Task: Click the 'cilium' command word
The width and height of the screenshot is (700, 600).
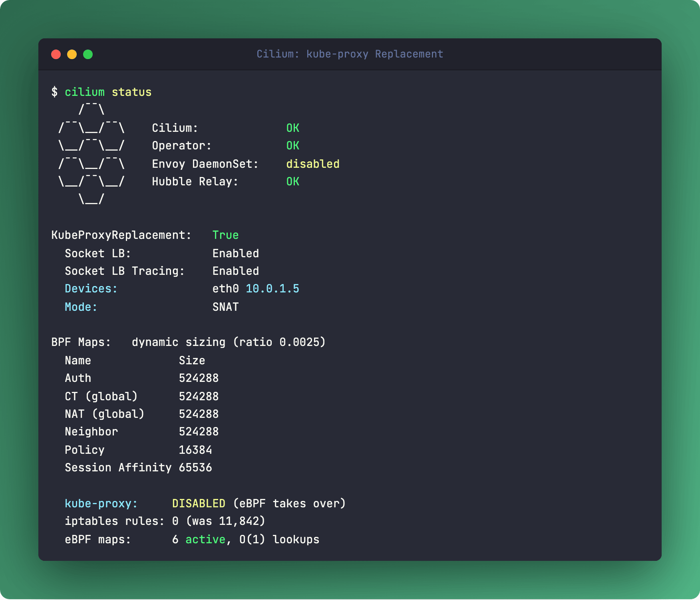Action: point(85,92)
